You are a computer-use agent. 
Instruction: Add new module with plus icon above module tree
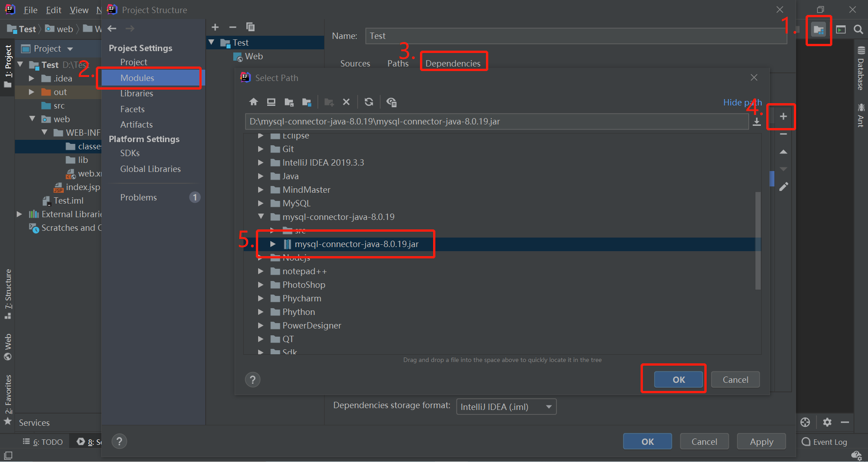[215, 27]
